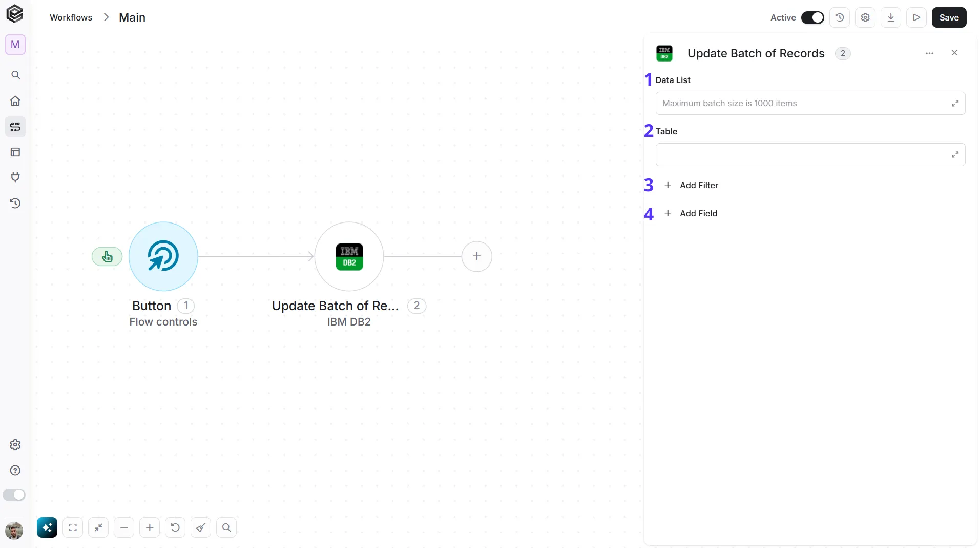
Task: Click the app logo in top-left corner
Action: [x=15, y=14]
